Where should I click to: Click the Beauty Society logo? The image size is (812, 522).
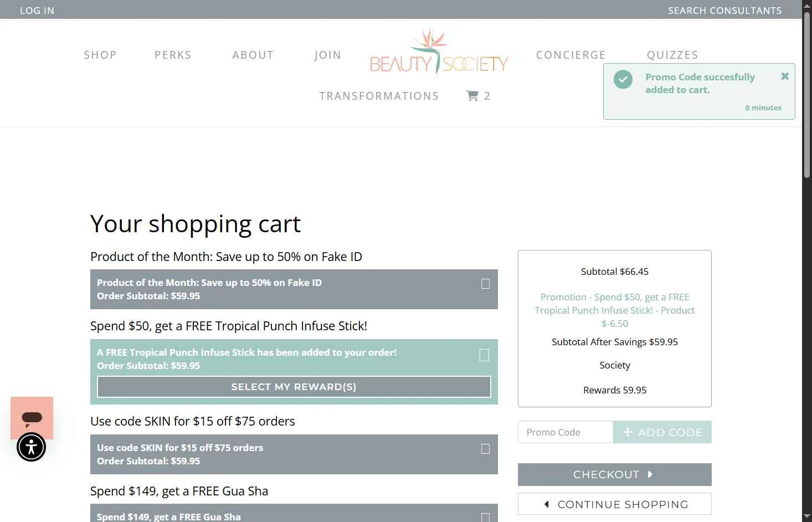(439, 52)
